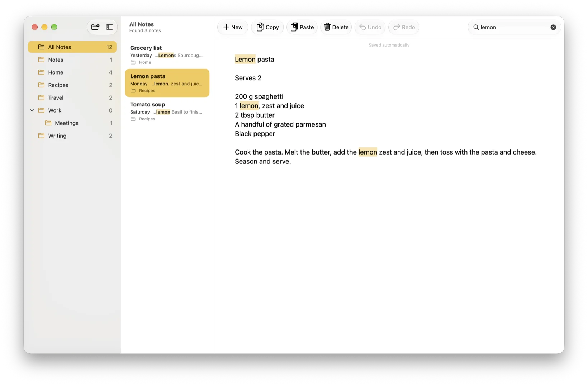Click the highlighted lemon in 'add the lemon zest'

point(367,152)
